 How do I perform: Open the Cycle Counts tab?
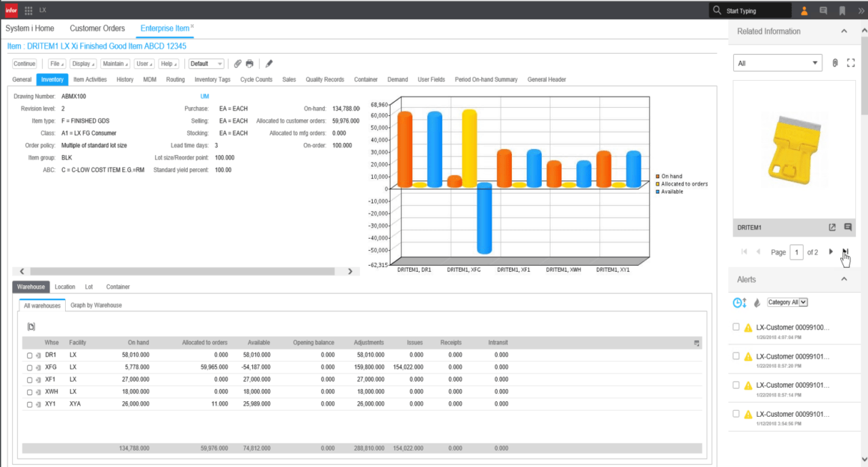point(256,79)
